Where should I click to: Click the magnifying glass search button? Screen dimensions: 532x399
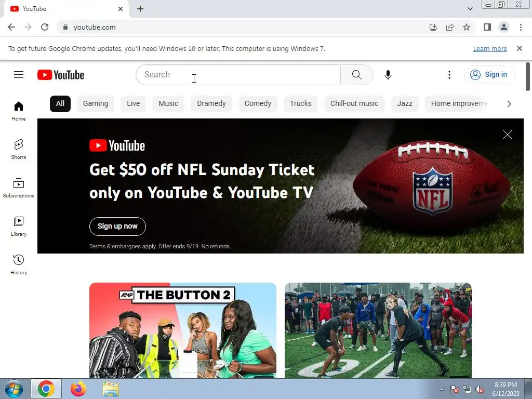point(356,75)
